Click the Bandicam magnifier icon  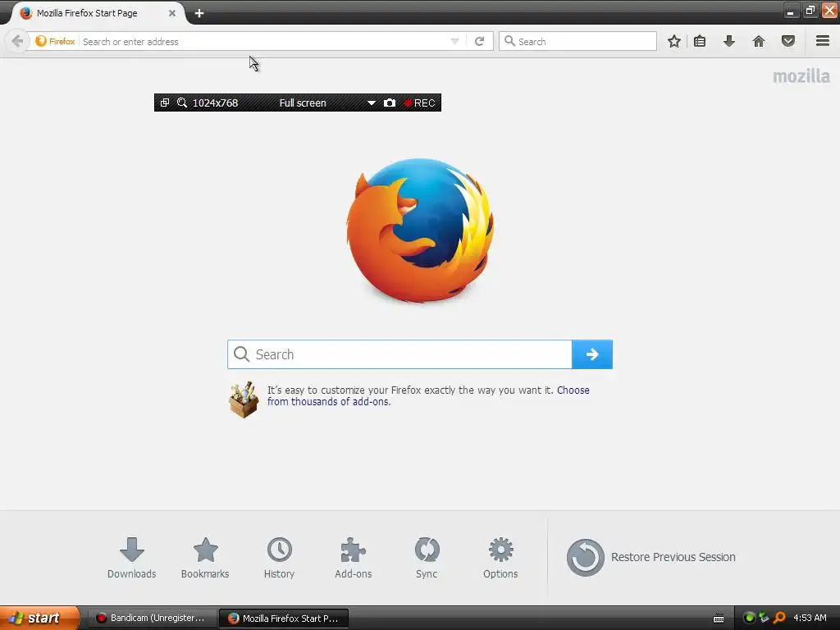point(182,103)
